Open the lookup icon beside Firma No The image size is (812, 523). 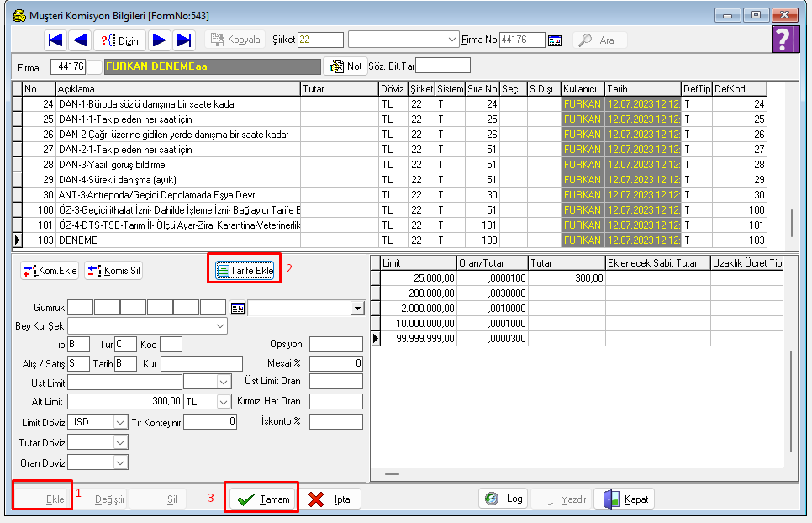[x=555, y=40]
